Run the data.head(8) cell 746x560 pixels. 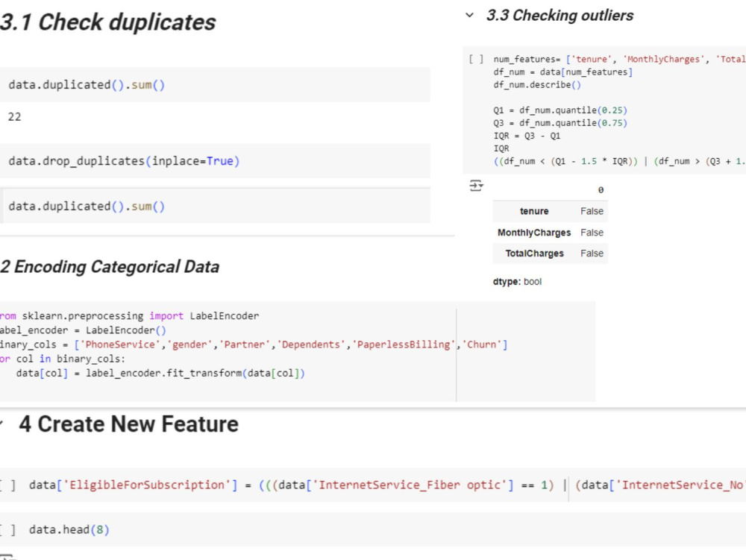coord(8,529)
